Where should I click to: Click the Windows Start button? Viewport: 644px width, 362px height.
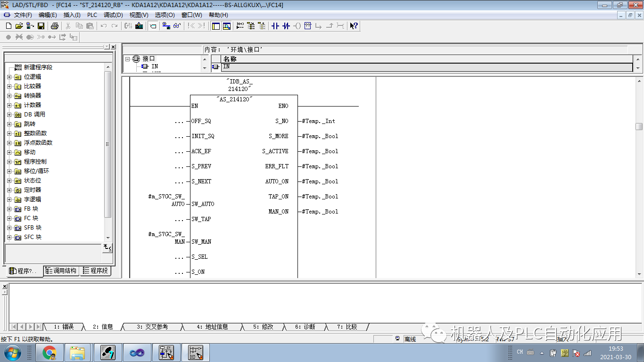[13, 352]
